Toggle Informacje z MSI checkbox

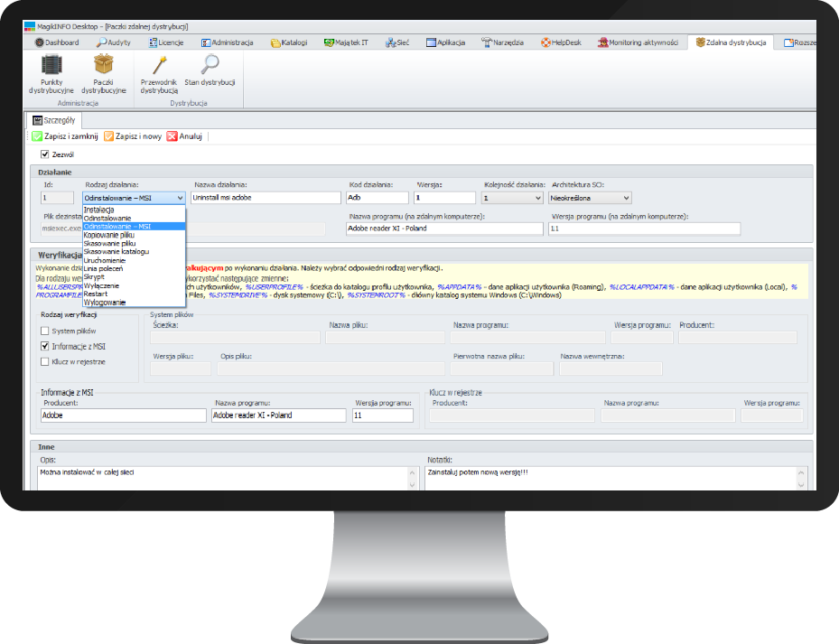tap(45, 346)
